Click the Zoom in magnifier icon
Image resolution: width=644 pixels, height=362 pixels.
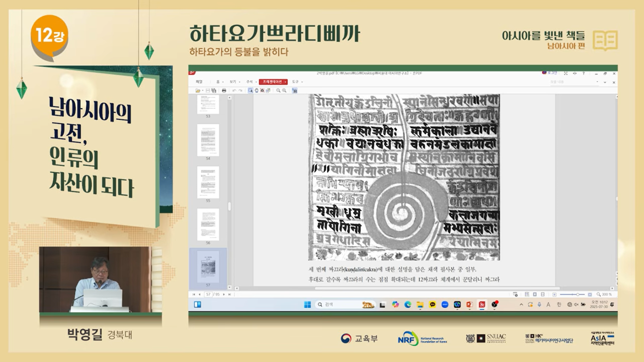pyautogui.click(x=284, y=91)
